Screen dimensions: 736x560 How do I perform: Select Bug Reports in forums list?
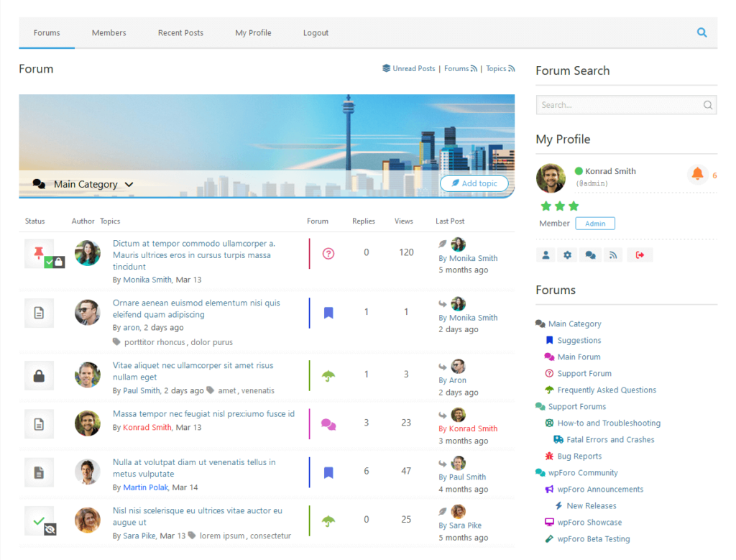[579, 456]
